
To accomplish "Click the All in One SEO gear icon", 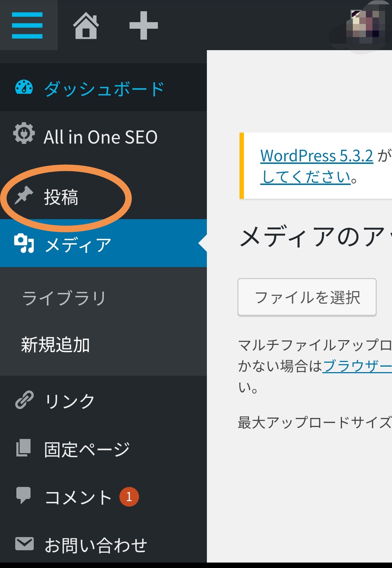I will 24,134.
